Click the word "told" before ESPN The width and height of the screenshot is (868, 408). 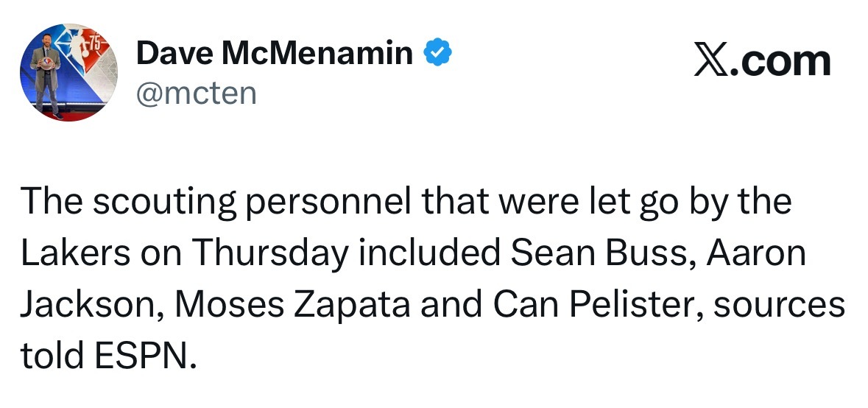(50, 357)
